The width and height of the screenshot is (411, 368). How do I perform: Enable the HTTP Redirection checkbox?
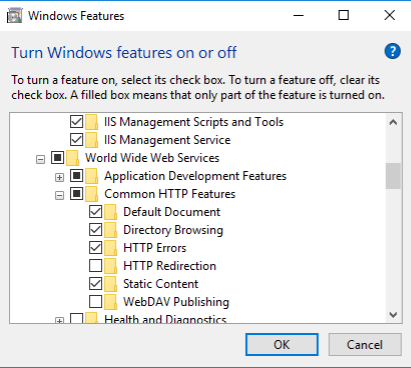95,266
